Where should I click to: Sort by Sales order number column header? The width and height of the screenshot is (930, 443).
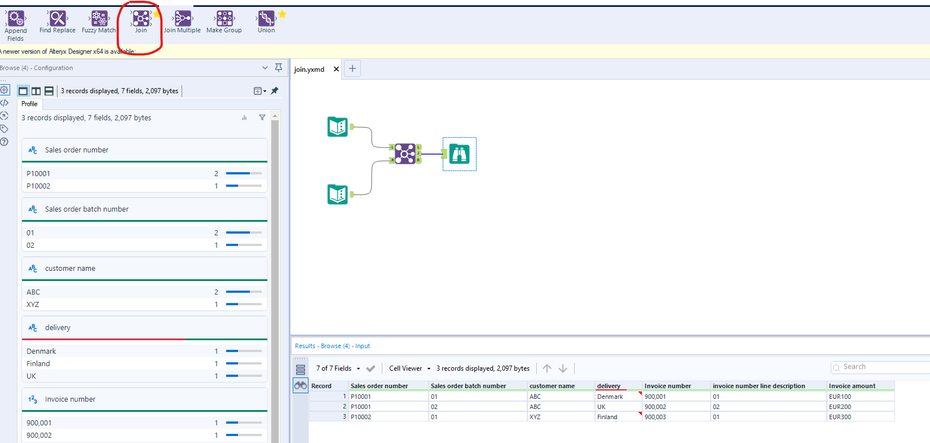tap(388, 386)
